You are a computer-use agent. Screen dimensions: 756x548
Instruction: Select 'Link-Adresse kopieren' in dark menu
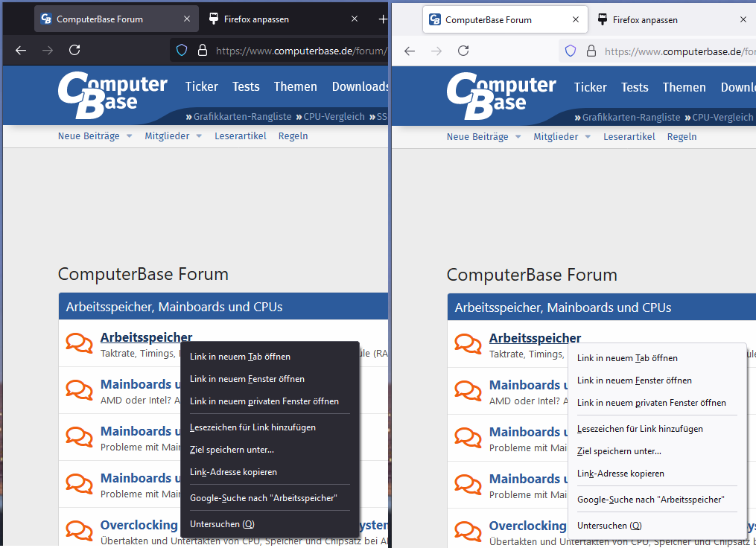coord(270,472)
